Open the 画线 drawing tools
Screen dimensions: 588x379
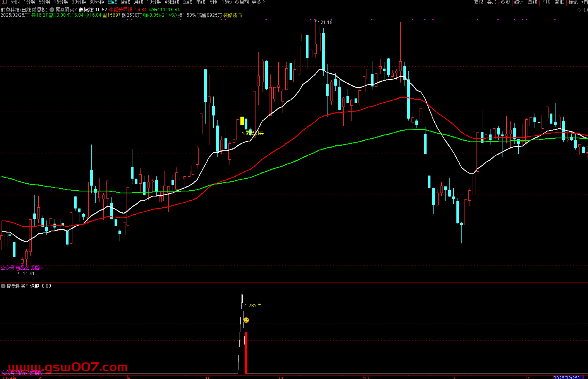point(533,2)
